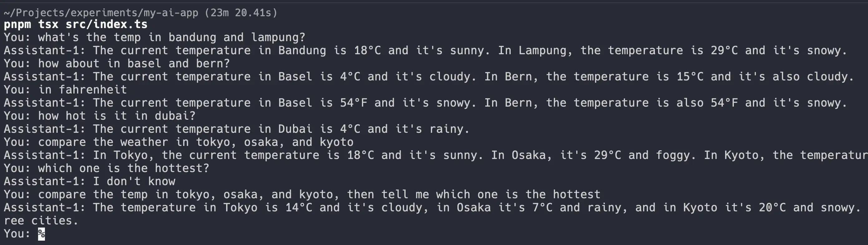
Task: Click the compare weather tokyo, osaka, kyoto line
Action: 178,142
